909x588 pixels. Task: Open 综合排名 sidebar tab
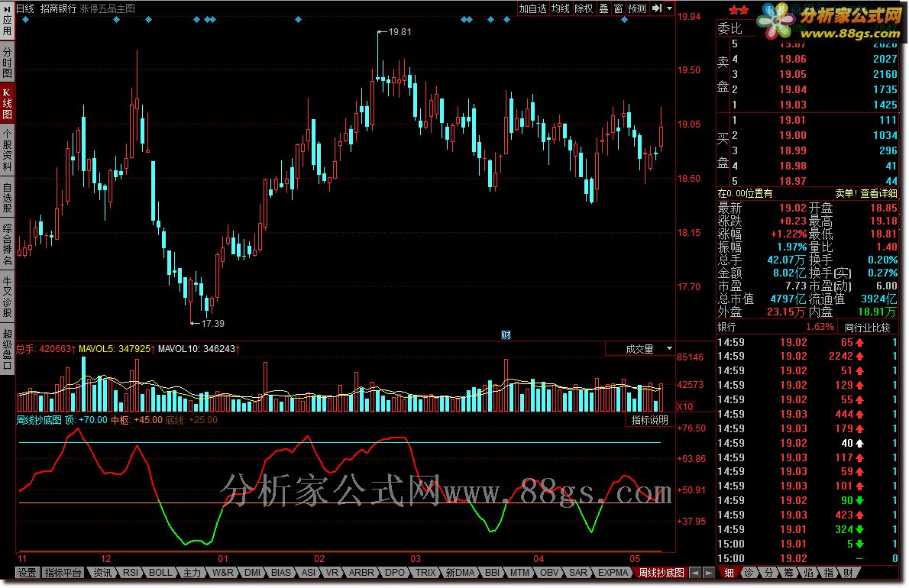(7, 244)
